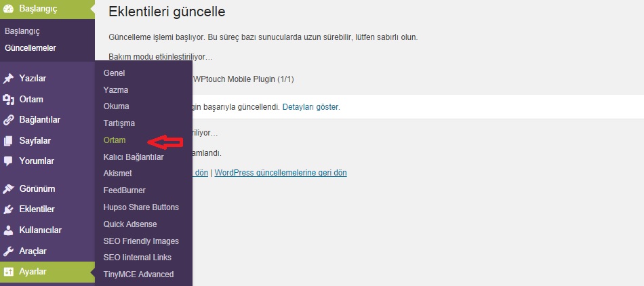Click the Ortam media icon in sidebar
This screenshot has height=286, width=644.
coord(8,100)
